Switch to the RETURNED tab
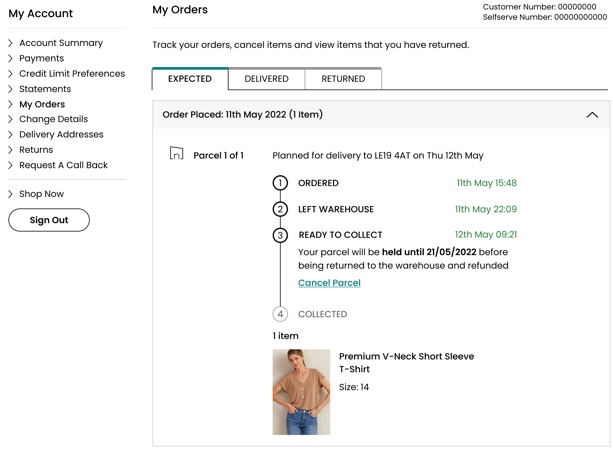Viewport: 613px width, 449px height. [343, 79]
